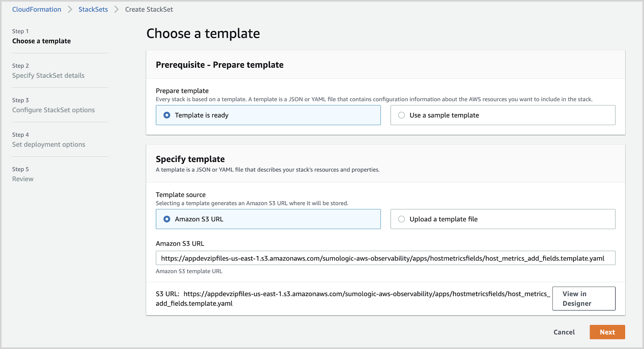Choose 'Use a sample template' radio option
Viewport: 644px width, 349px height.
click(x=402, y=115)
